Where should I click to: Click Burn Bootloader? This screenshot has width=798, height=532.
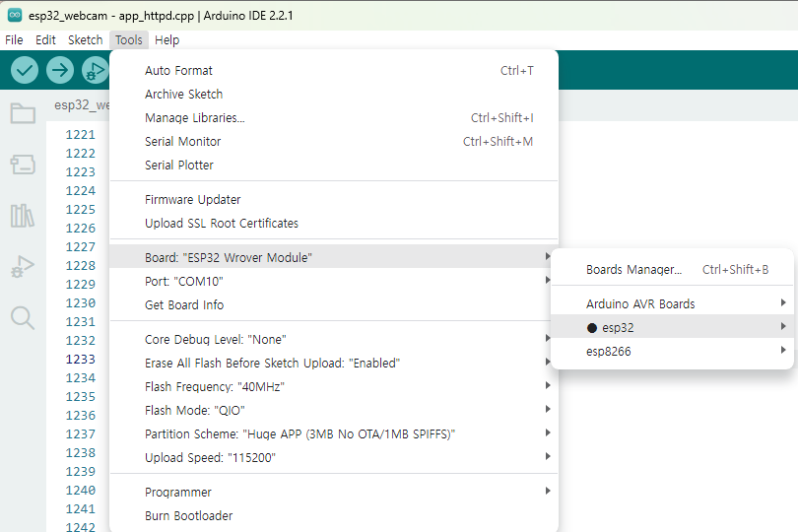click(334, 515)
